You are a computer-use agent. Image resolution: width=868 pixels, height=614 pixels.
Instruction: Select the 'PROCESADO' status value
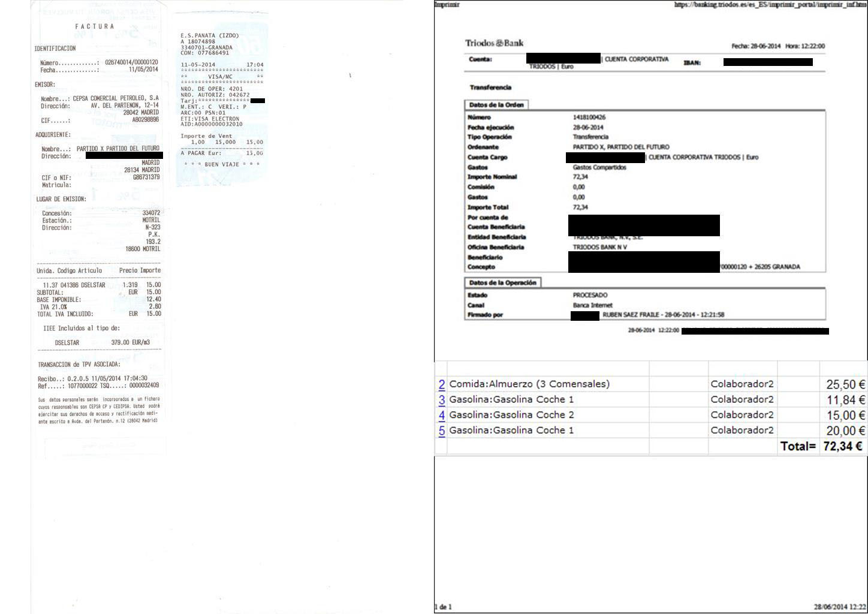click(x=590, y=295)
